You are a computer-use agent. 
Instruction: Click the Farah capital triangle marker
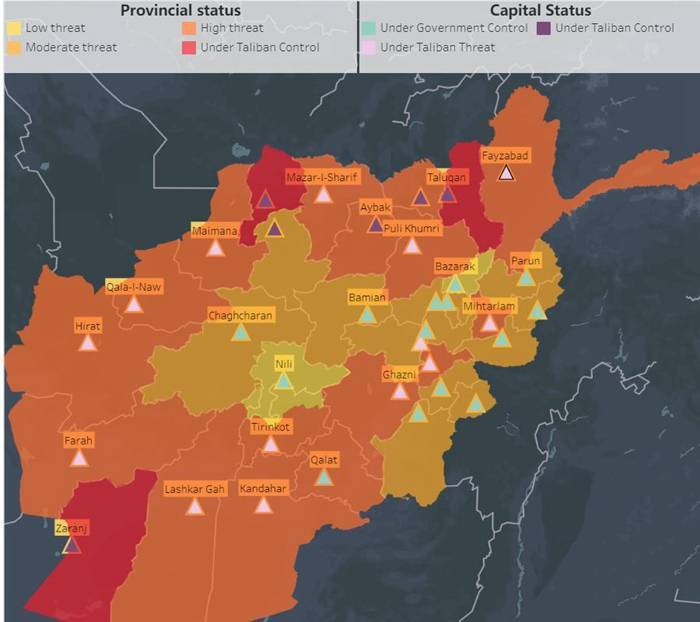pos(79,458)
